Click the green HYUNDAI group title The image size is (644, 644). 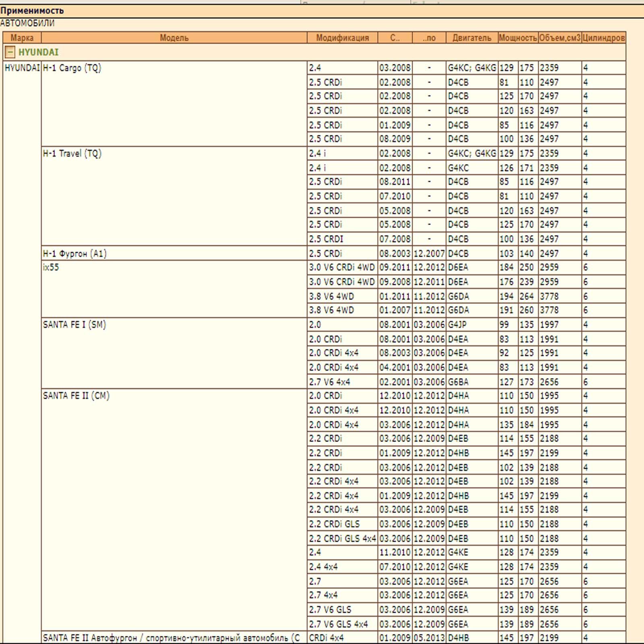click(38, 52)
